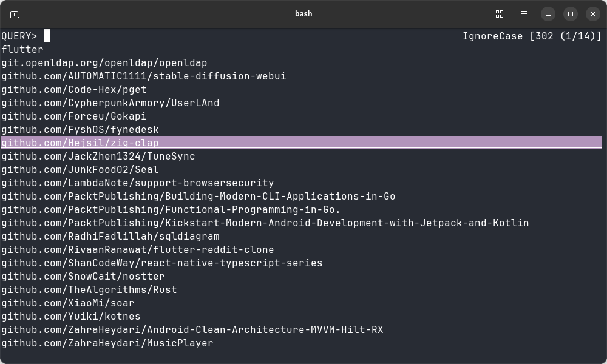Pick the Code-Hex/pget repository line
Screen dimensions: 607x364
tap(73, 90)
